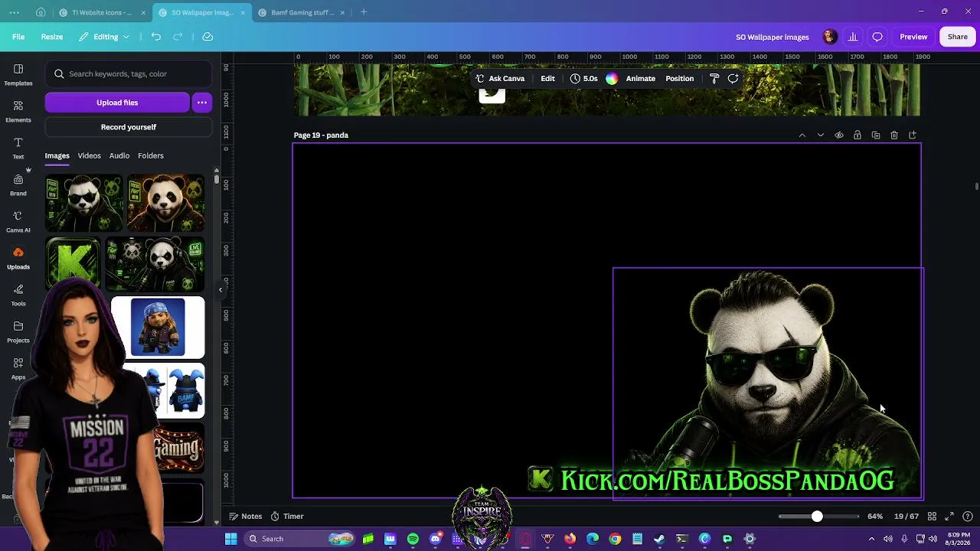Open Firefox from the taskbar
Screen dimensions: 980x551
[570, 539]
